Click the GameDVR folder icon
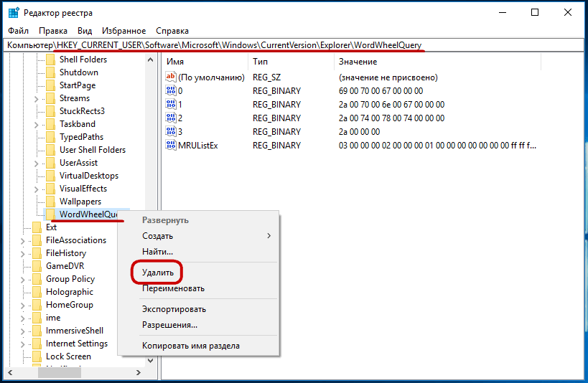Image resolution: width=588 pixels, height=383 pixels. coord(37,266)
